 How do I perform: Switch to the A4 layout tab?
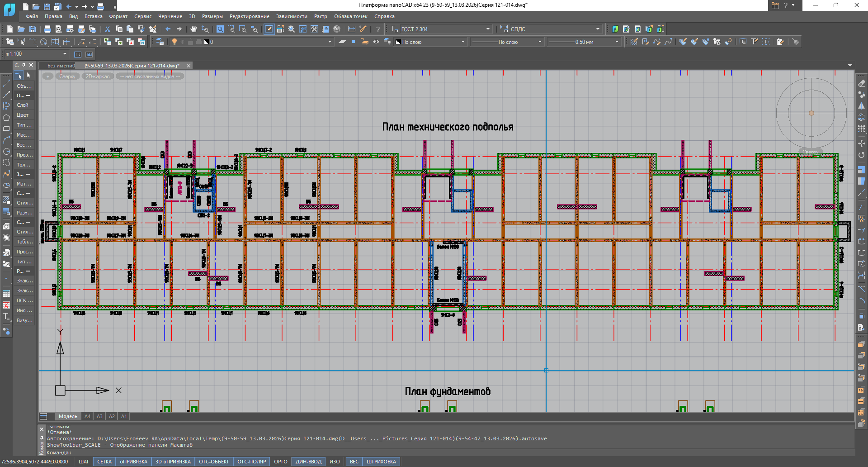(x=88, y=416)
